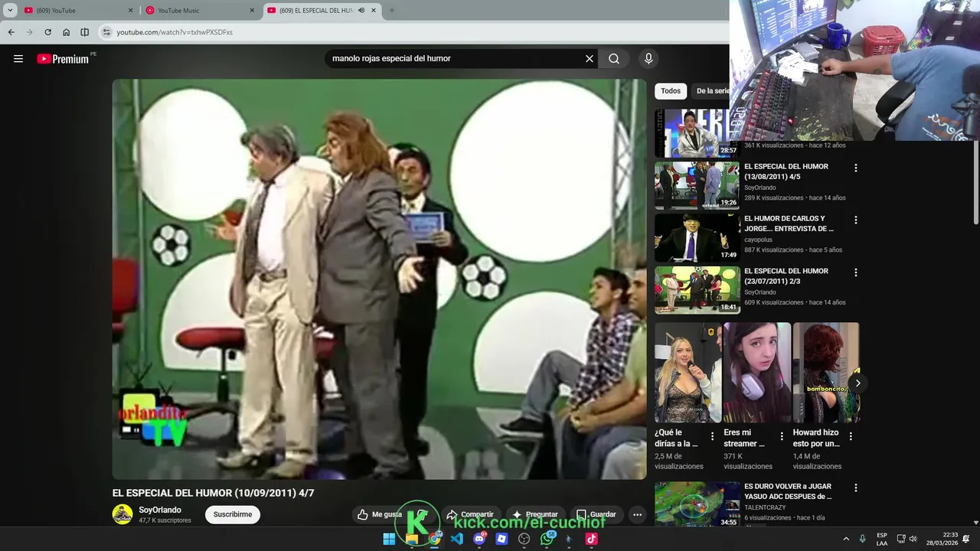The width and height of the screenshot is (980, 551).
Task: Close the YouTube Music tab
Action: [252, 11]
